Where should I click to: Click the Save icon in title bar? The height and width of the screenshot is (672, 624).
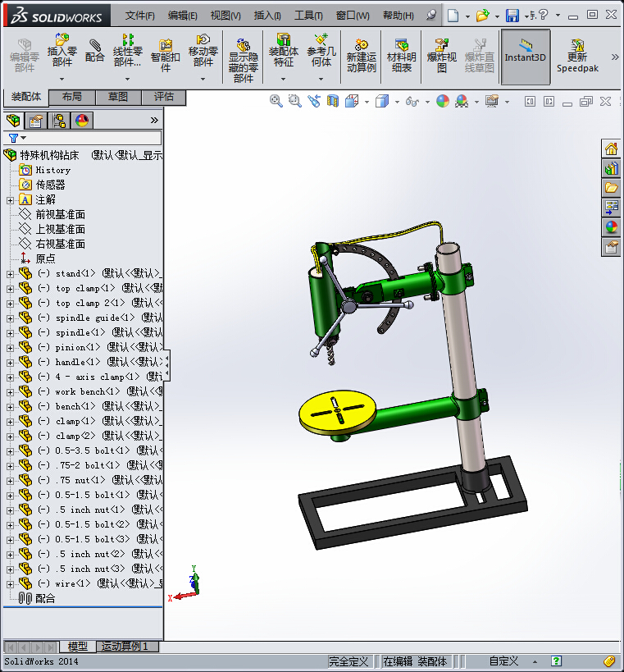512,16
